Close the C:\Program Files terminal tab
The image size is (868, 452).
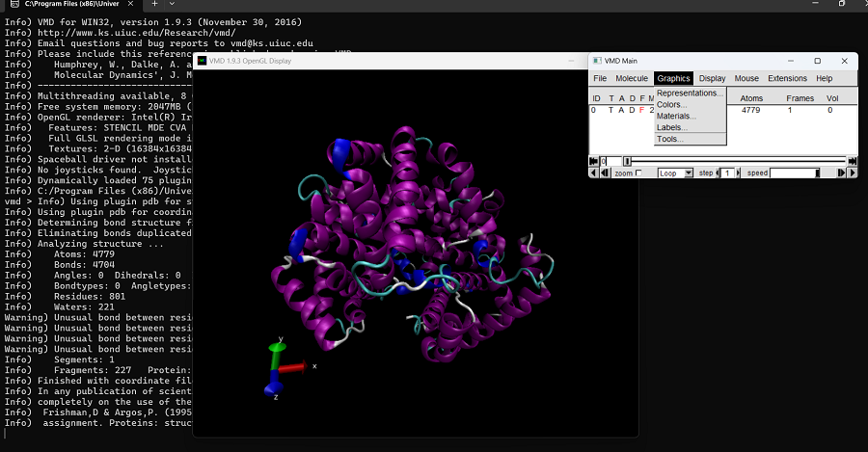[x=130, y=4]
